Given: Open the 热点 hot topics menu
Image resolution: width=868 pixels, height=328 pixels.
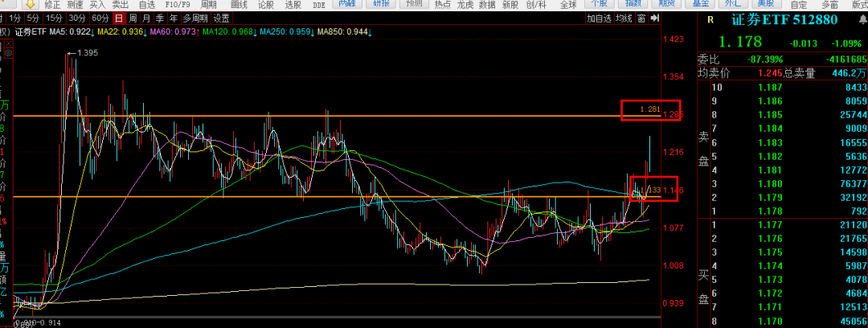Looking at the screenshot, I should (x=443, y=5).
